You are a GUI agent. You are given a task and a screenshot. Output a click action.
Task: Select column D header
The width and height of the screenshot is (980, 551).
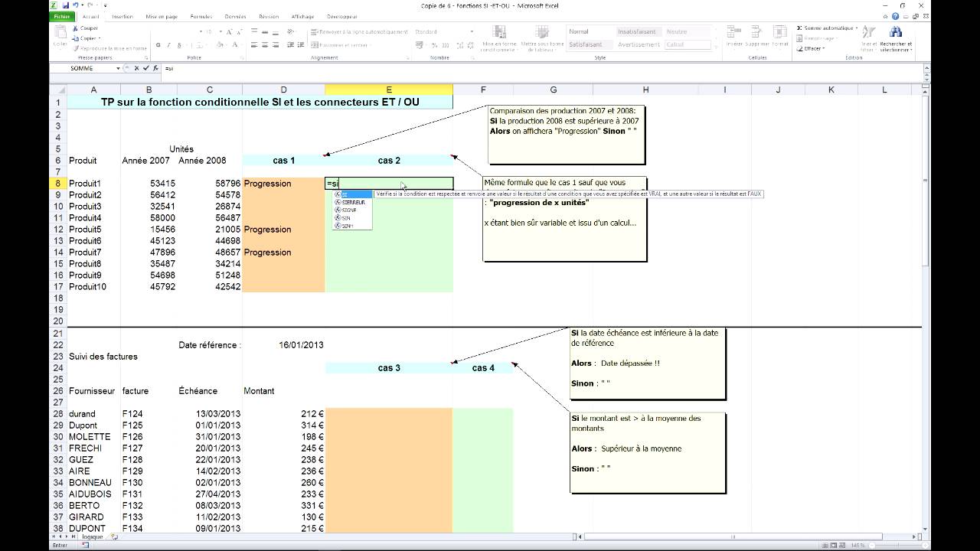[x=283, y=90]
